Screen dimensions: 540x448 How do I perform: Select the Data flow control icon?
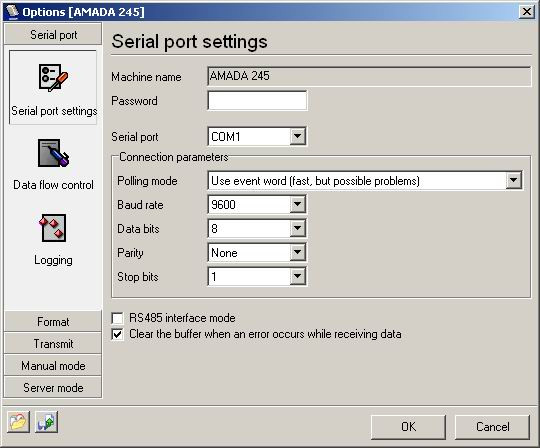[x=53, y=153]
